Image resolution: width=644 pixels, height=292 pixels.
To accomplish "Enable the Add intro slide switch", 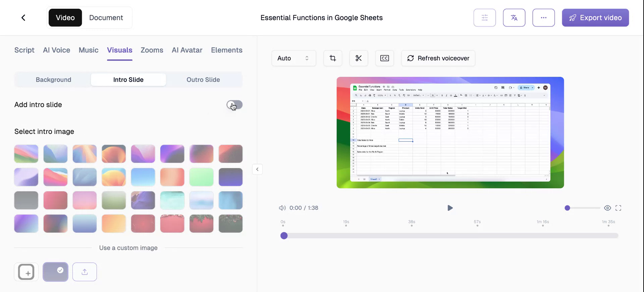I will click(x=234, y=105).
